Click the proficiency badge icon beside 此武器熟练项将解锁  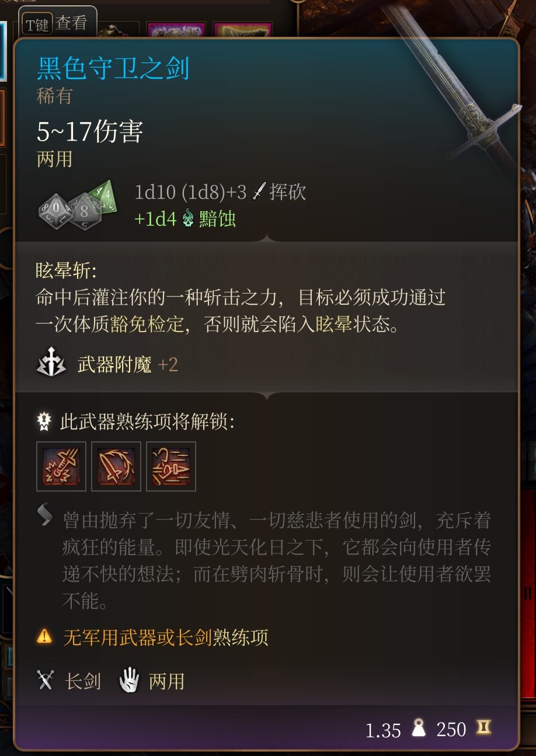[44, 421]
